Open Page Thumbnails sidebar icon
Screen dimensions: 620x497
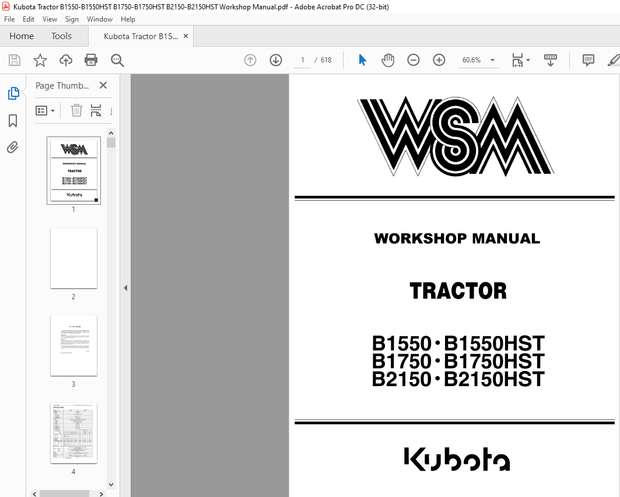pos(13,93)
